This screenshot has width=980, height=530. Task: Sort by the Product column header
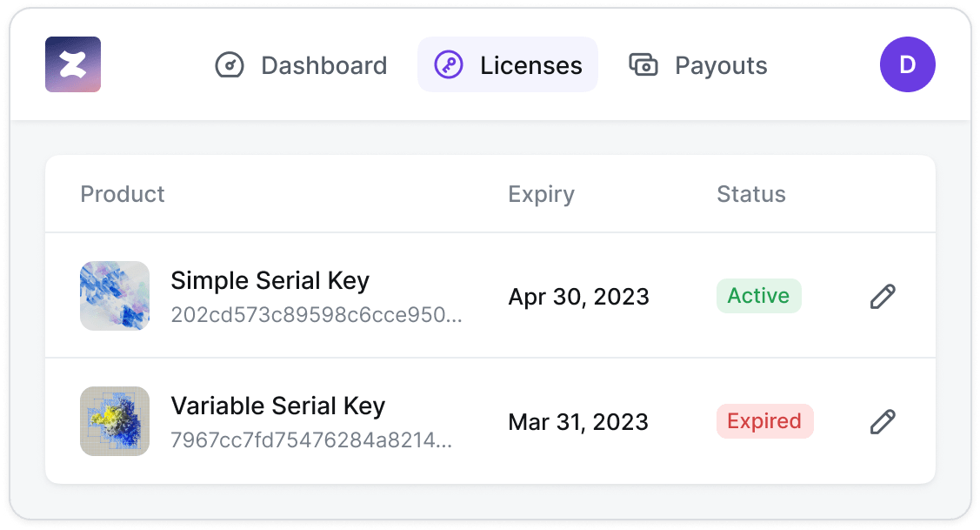[123, 194]
